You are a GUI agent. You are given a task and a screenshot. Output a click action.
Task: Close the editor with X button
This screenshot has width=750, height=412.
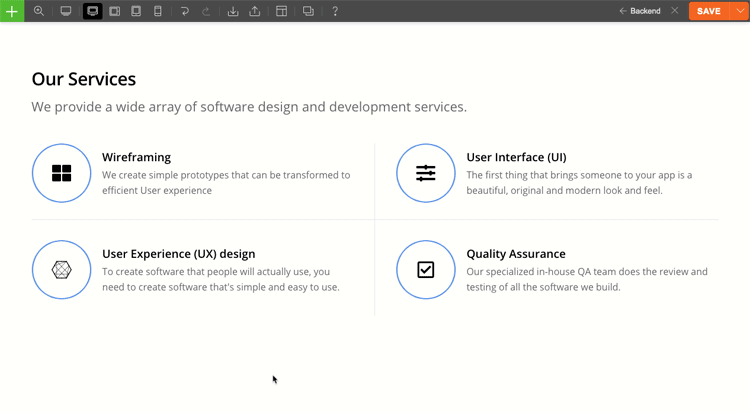click(x=675, y=11)
